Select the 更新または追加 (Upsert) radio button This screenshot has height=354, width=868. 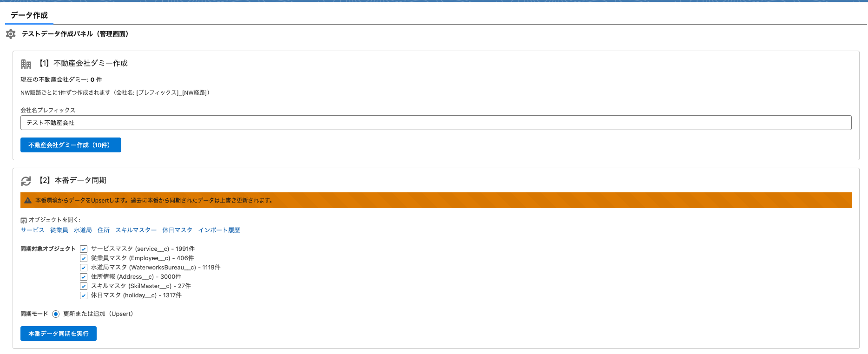tap(56, 314)
